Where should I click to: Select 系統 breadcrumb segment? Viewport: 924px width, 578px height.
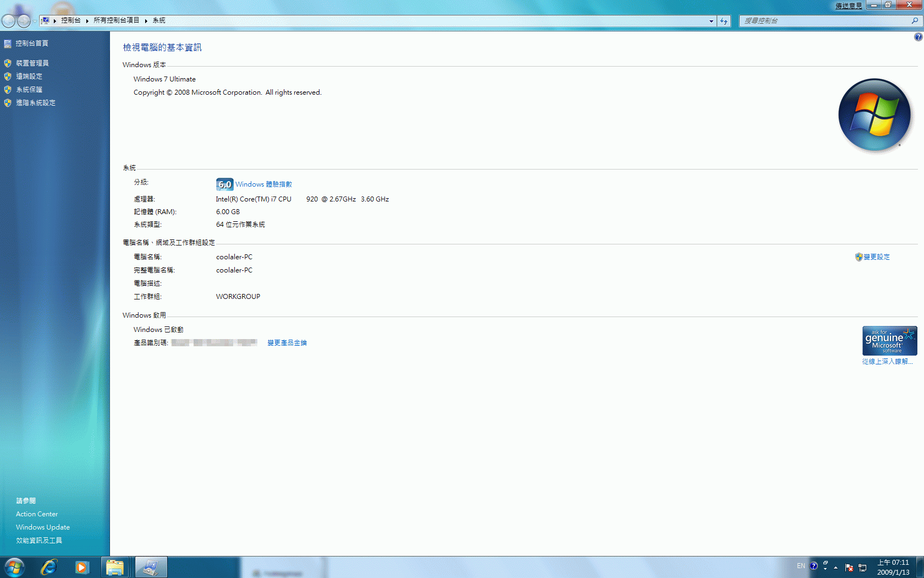coord(159,20)
